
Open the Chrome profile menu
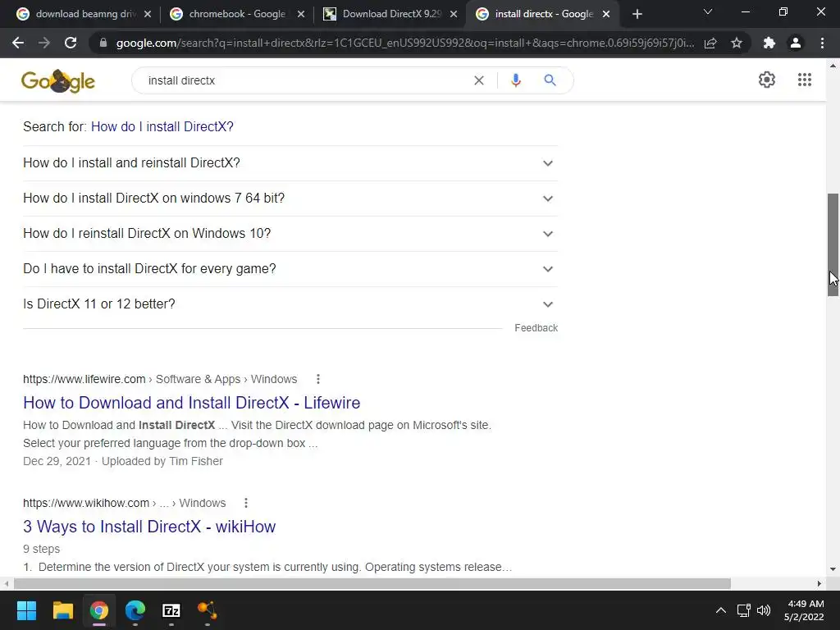[x=796, y=43]
